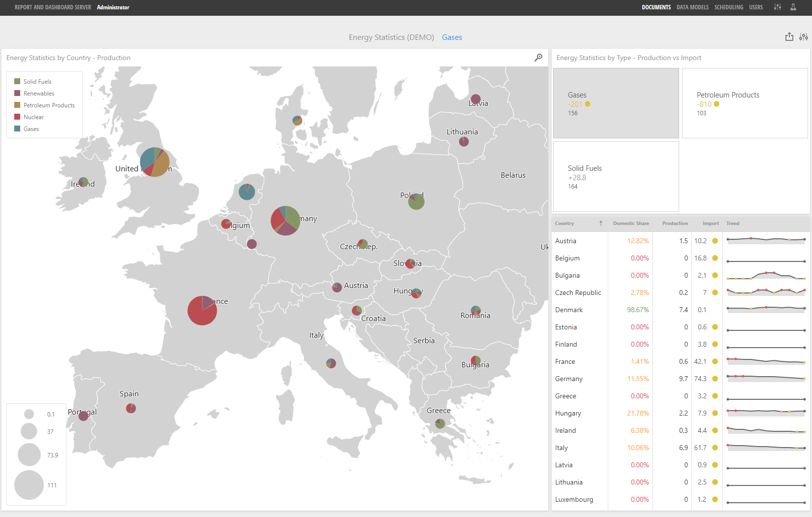Click the Gases legend color swatch
This screenshot has height=517, width=812.
(x=17, y=129)
